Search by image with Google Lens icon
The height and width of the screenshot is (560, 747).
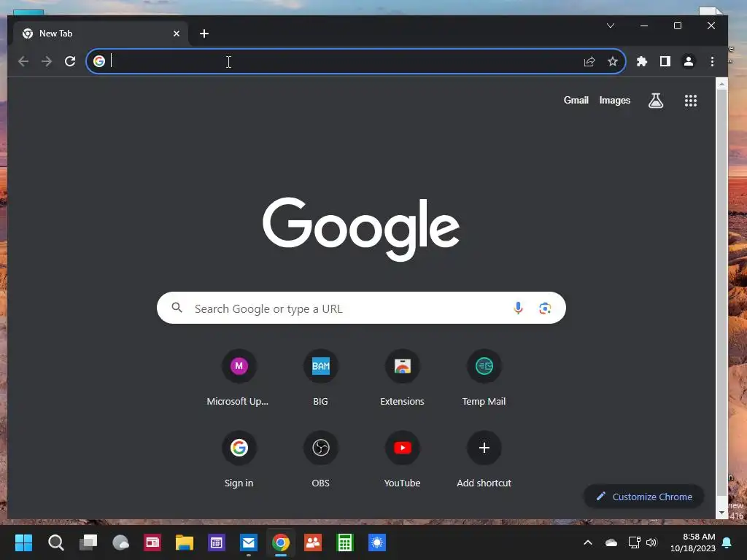coord(545,308)
